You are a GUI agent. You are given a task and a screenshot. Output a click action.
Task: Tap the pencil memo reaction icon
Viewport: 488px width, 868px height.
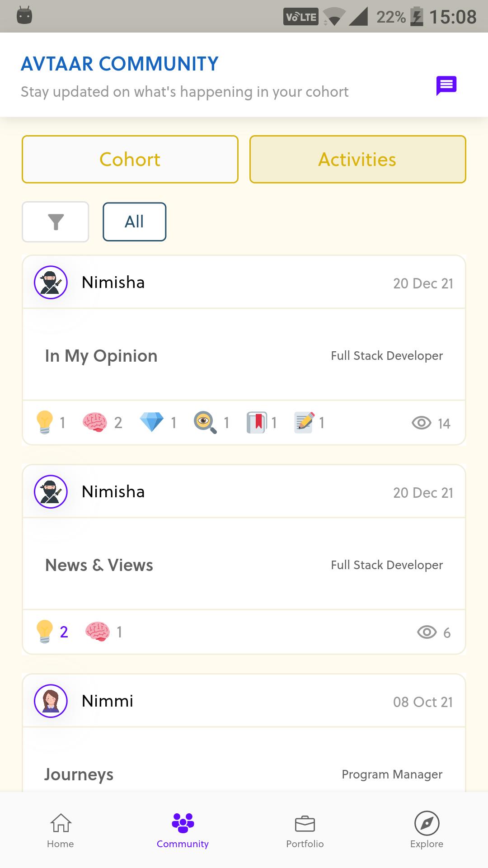point(304,422)
